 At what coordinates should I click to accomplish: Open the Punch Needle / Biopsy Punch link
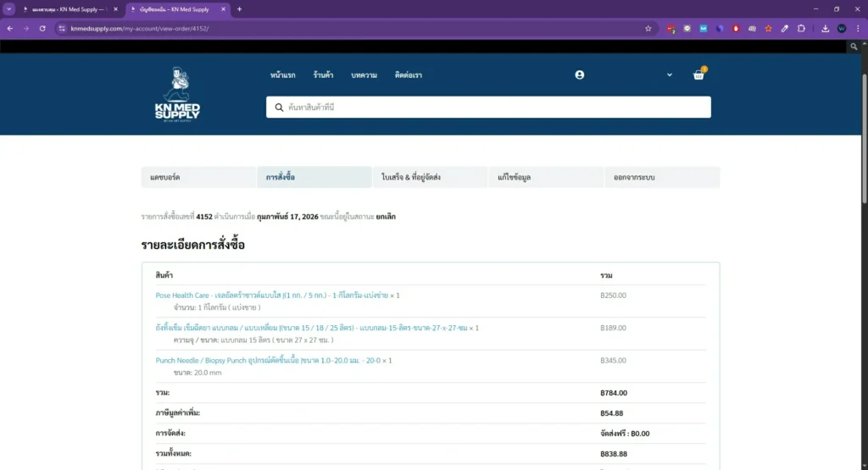pos(268,361)
